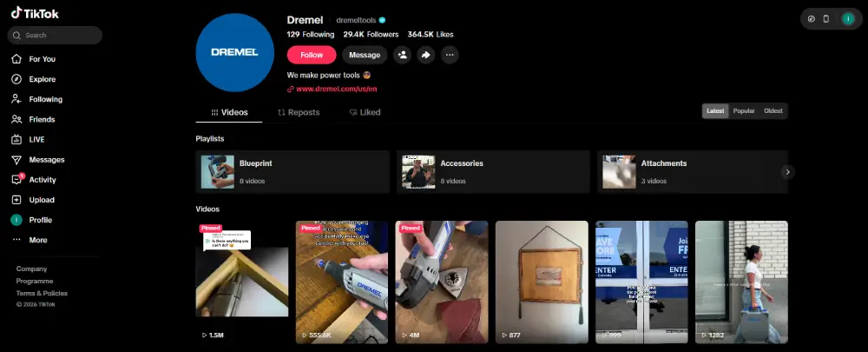Focus the Search input field

[x=55, y=35]
